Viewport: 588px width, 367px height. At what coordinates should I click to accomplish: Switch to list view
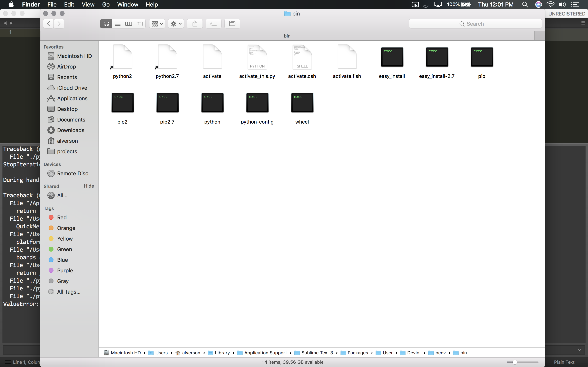click(117, 23)
